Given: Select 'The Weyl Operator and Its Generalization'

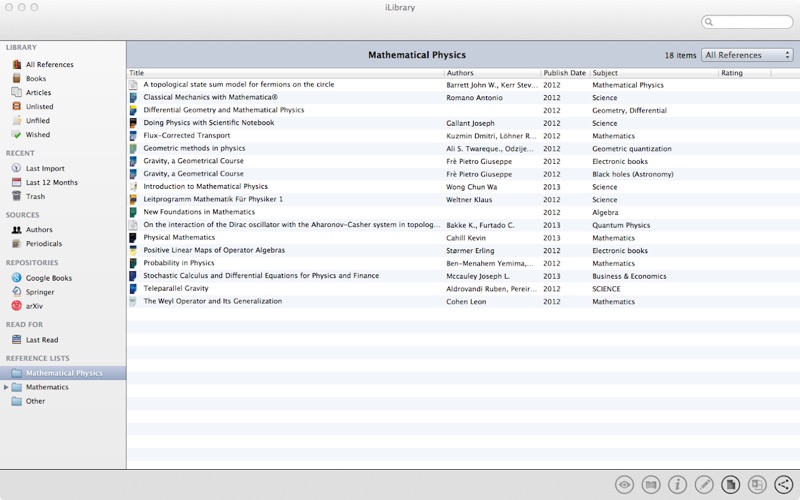Looking at the screenshot, I should 463,302.
